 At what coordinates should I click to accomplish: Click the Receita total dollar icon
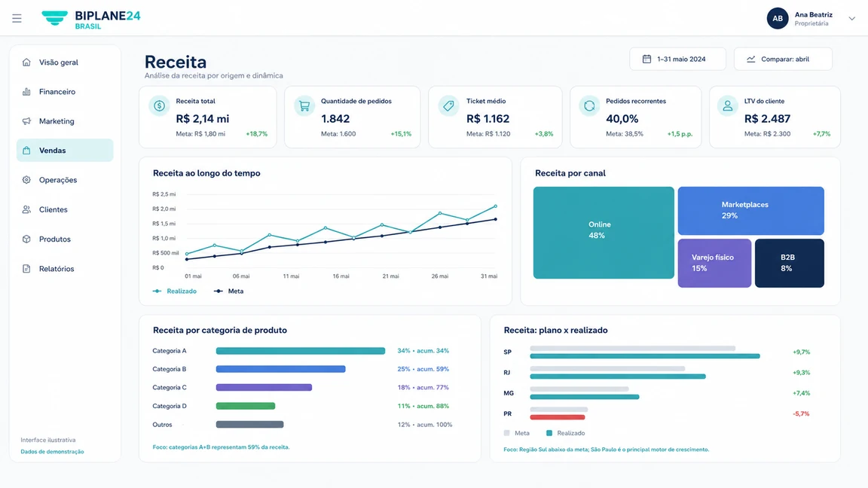click(160, 105)
